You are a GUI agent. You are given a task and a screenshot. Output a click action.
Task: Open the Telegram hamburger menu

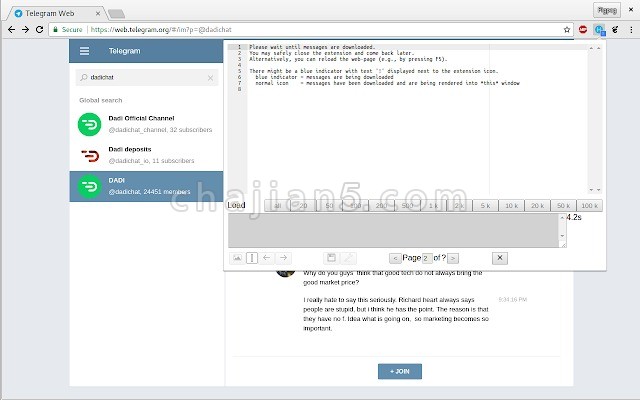coord(84,51)
